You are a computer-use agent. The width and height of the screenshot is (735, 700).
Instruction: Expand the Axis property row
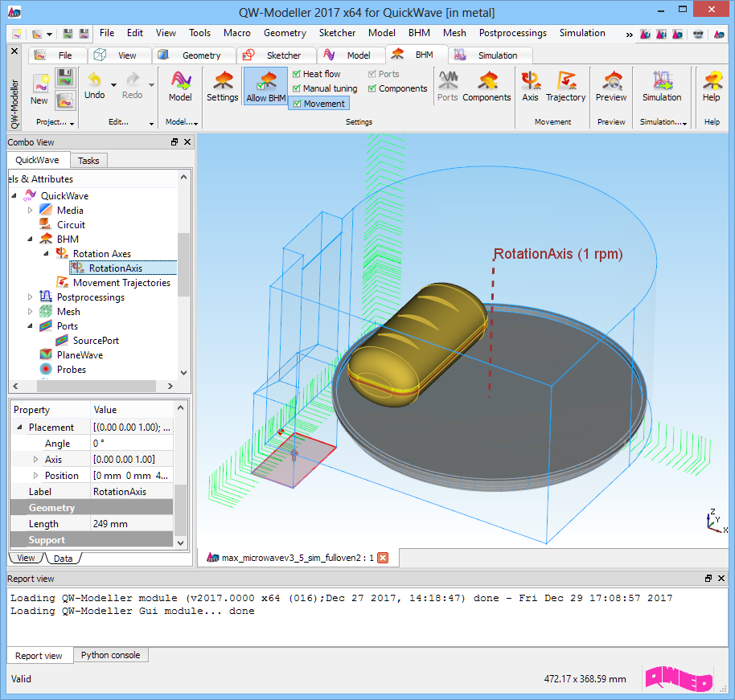click(x=35, y=460)
